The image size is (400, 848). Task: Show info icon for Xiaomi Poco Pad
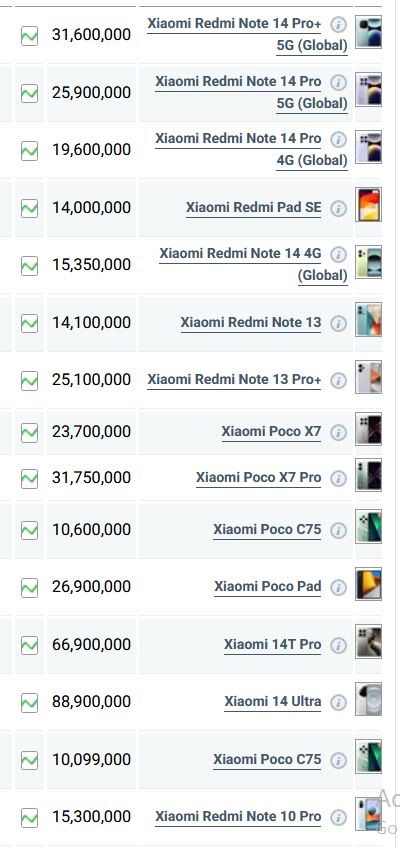click(x=338, y=587)
